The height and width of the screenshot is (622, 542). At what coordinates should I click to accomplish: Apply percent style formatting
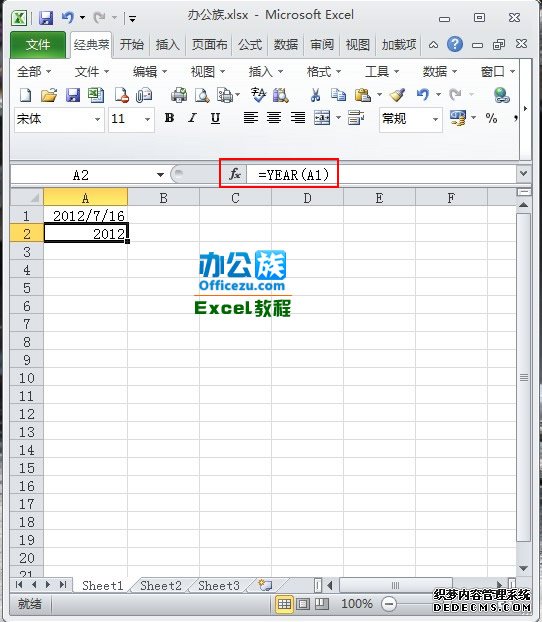pyautogui.click(x=491, y=118)
